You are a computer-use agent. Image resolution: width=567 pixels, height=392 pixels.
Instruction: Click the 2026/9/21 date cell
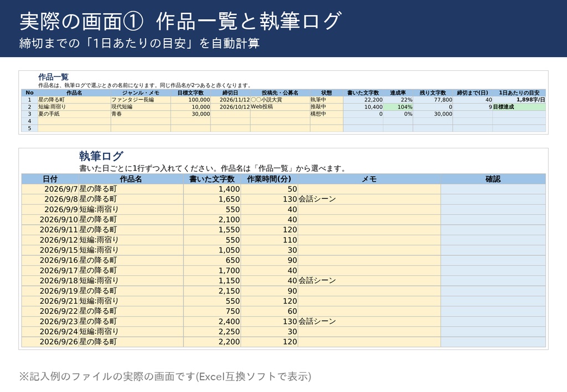click(50, 301)
